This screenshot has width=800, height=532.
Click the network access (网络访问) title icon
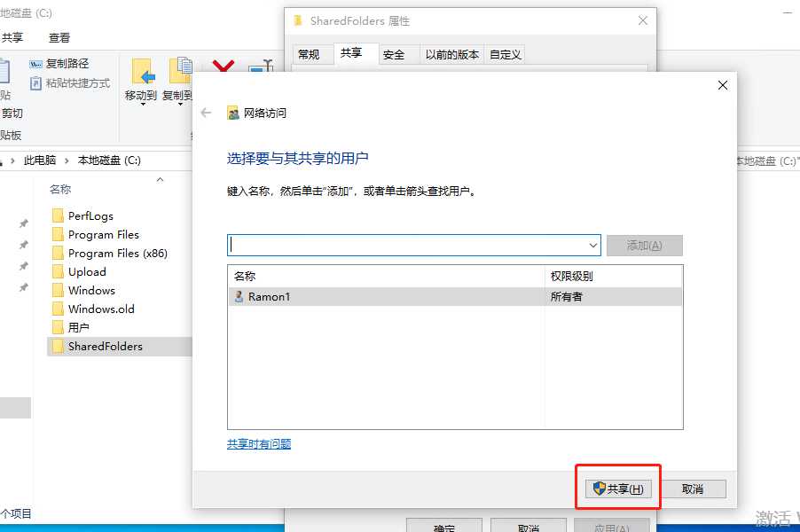coord(232,113)
